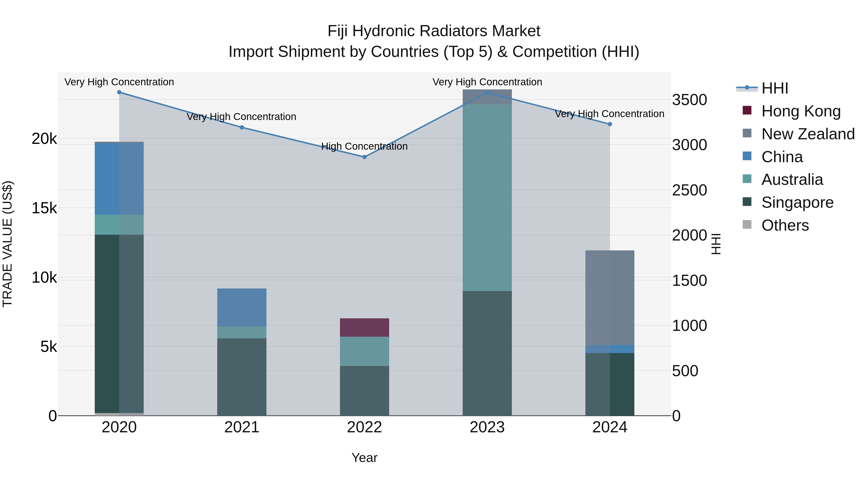868x488 pixels.
Task: Toggle the HHI legend entry
Action: 762,88
